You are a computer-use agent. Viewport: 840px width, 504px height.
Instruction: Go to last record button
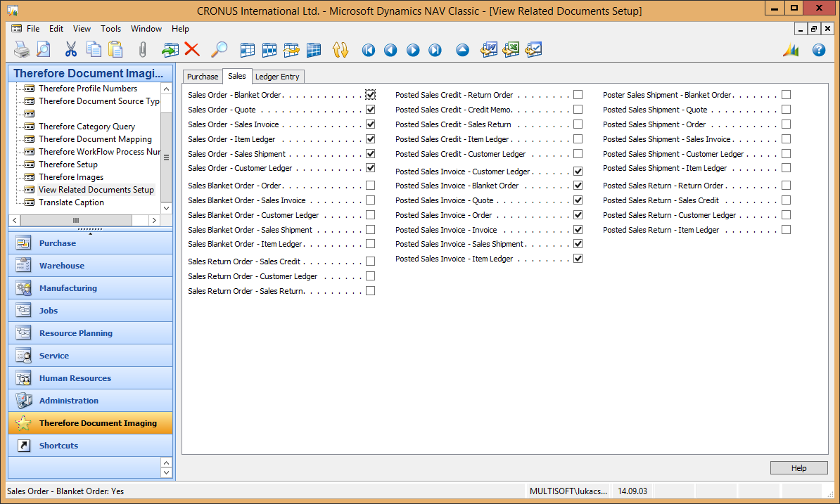[435, 50]
